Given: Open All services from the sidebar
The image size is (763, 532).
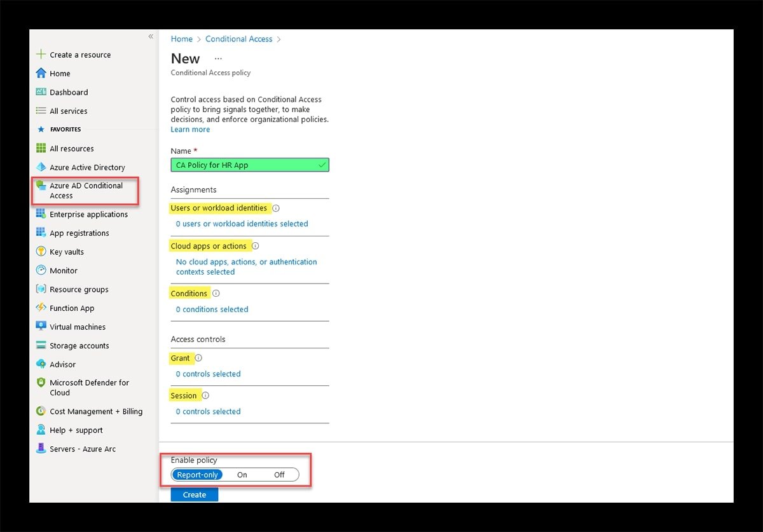Looking at the screenshot, I should pos(67,111).
